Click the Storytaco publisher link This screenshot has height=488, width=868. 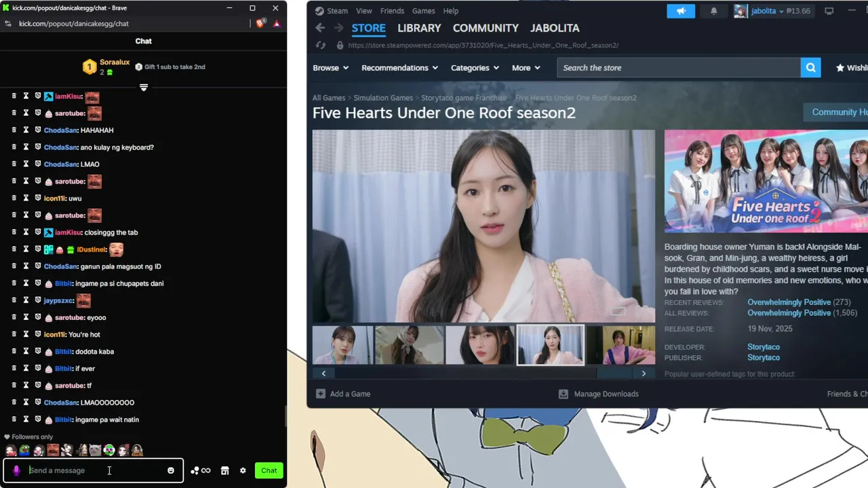tap(764, 357)
